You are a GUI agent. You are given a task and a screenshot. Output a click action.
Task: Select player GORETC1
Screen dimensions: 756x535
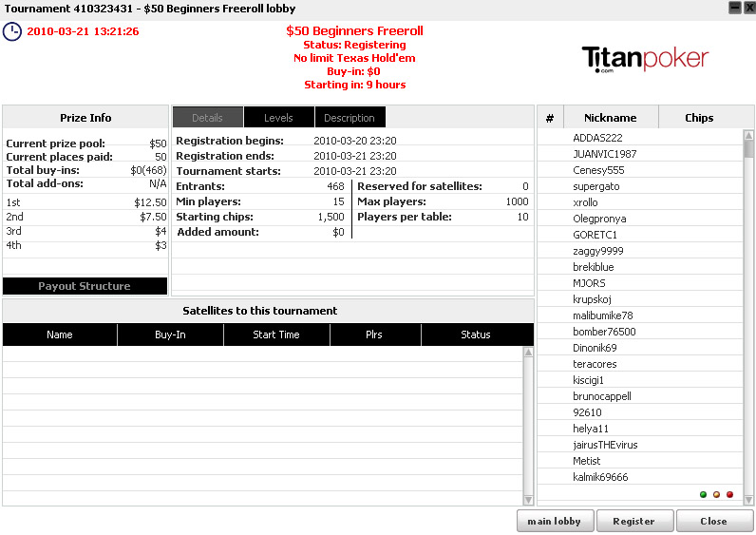(x=640, y=235)
